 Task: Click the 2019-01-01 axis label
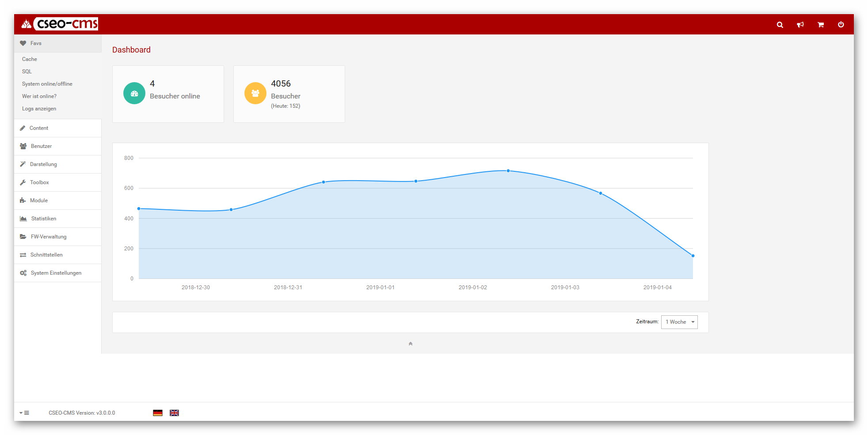click(x=381, y=287)
